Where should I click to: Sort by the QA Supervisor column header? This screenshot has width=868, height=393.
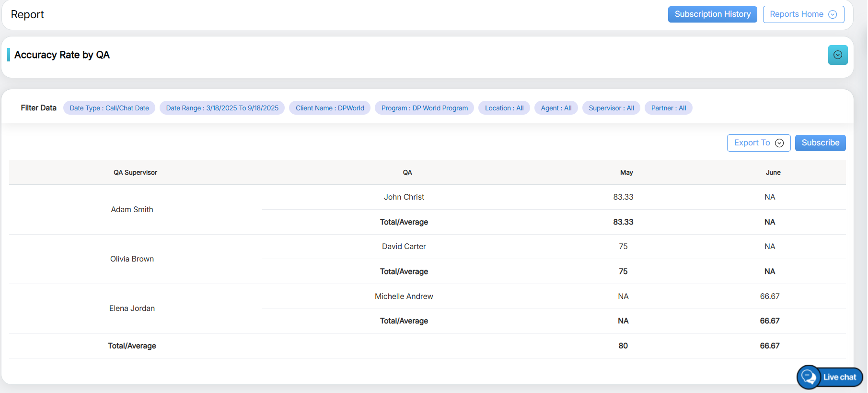135,173
